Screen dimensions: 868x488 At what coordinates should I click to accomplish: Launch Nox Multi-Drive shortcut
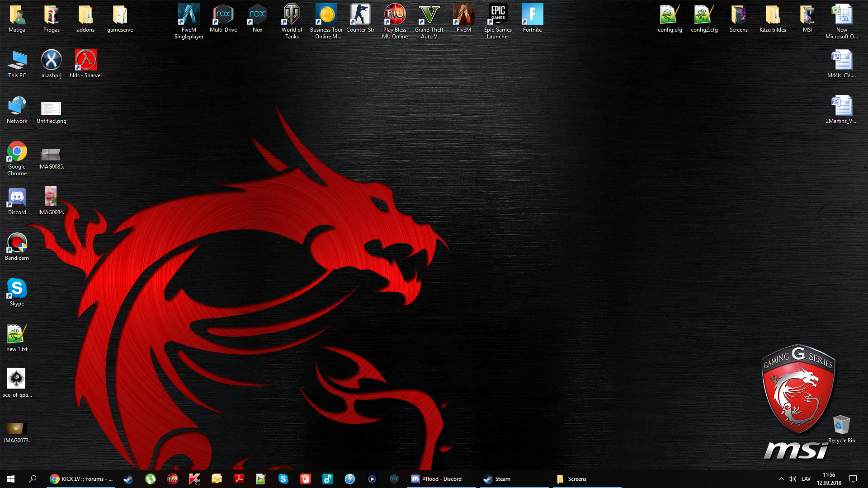[x=223, y=19]
